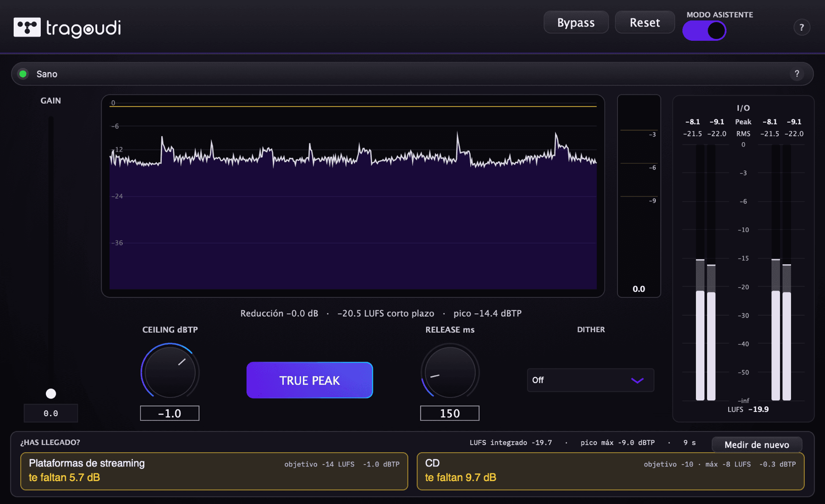
Task: Click the pico -14.4 dBTP readout
Action: [x=488, y=313]
